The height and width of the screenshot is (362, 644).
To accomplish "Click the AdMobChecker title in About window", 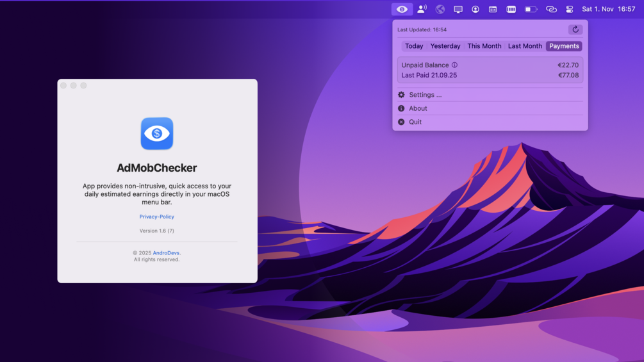I will (157, 168).
